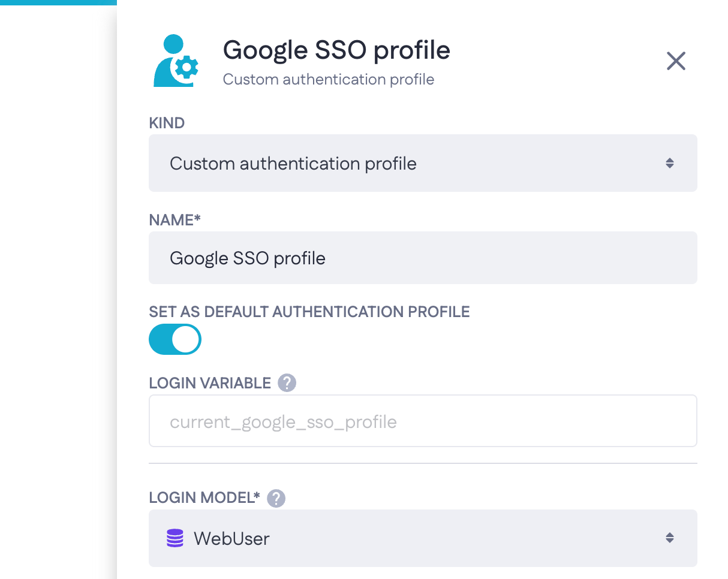The width and height of the screenshot is (728, 579).
Task: Click the up-down arrows in the Login Model field
Action: (670, 538)
